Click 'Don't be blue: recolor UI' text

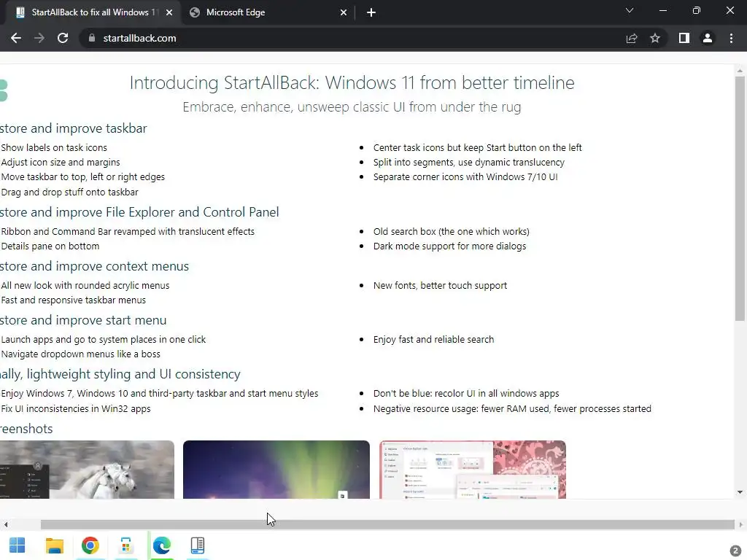[x=466, y=394]
